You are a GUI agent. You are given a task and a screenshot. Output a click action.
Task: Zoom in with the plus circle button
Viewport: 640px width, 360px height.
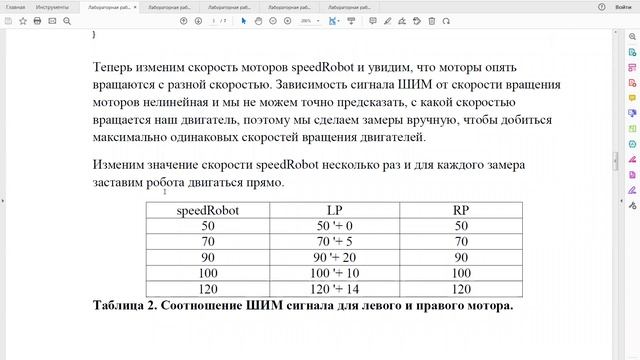click(288, 21)
